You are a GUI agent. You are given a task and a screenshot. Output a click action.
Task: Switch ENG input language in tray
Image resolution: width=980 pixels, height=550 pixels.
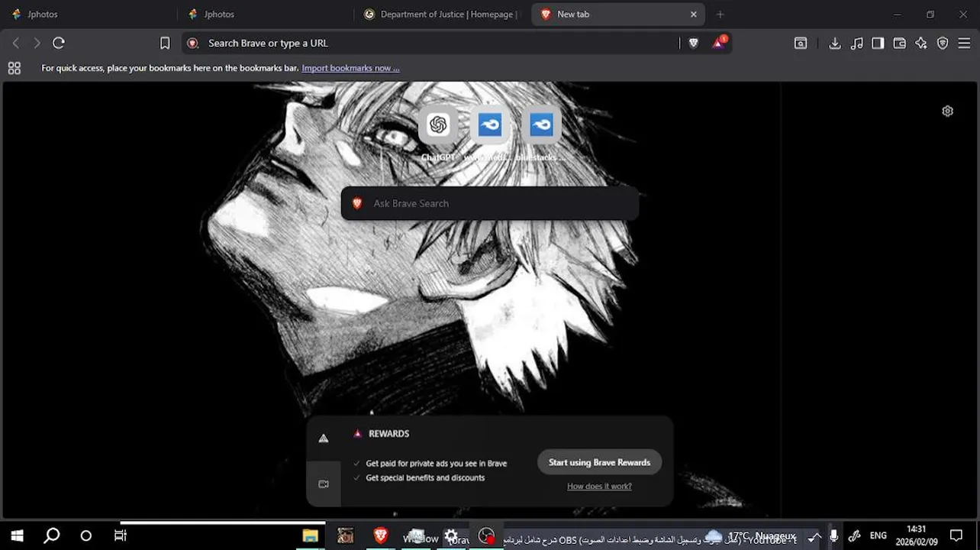point(878,535)
